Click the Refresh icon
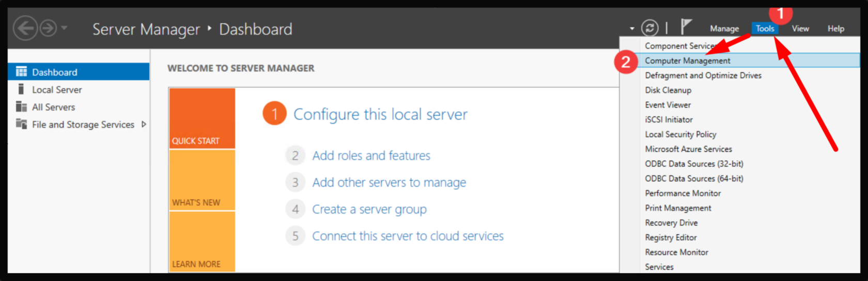Viewport: 868px width, 281px height. (650, 28)
